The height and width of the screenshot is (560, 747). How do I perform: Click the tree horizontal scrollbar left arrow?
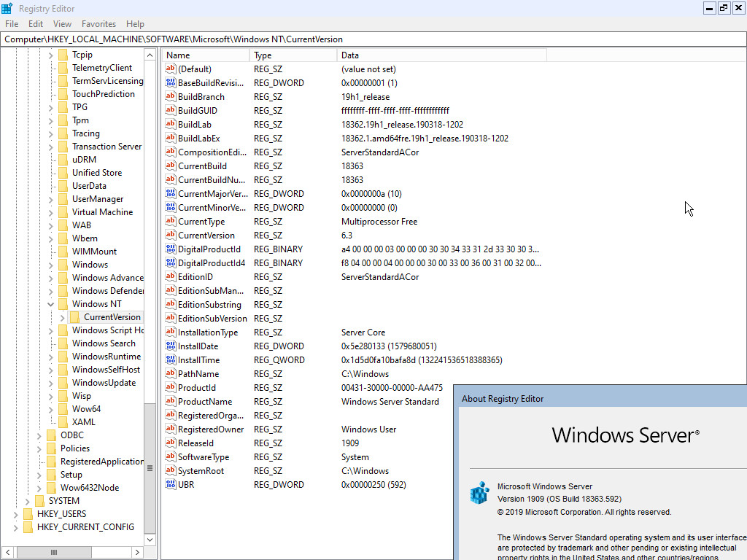click(x=7, y=553)
